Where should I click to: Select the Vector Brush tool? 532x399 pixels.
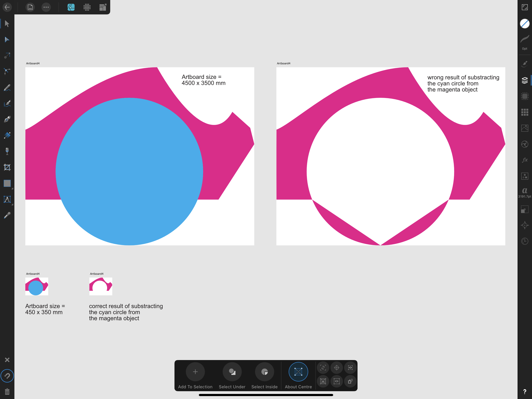tap(7, 103)
